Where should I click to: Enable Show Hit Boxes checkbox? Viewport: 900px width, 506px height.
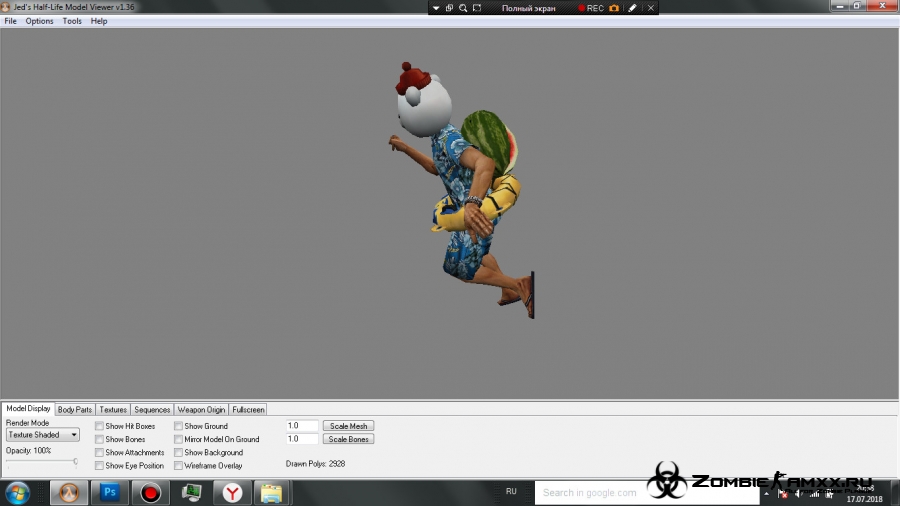pos(99,426)
